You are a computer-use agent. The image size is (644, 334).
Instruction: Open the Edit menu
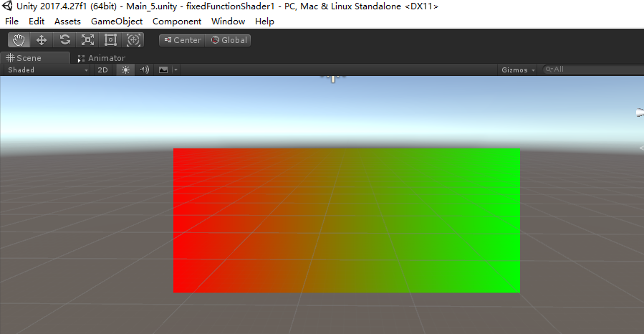[37, 22]
